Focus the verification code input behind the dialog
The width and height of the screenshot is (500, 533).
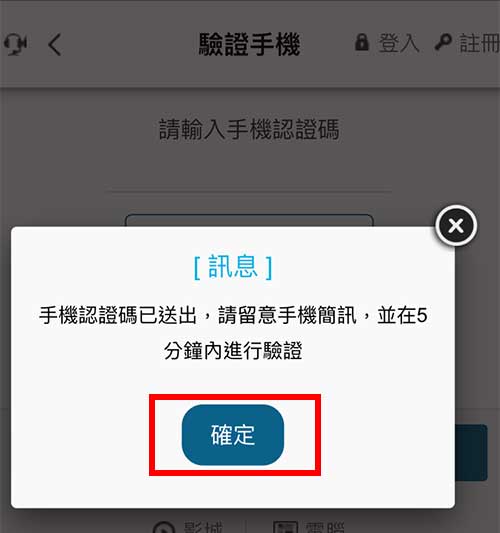pos(249,220)
